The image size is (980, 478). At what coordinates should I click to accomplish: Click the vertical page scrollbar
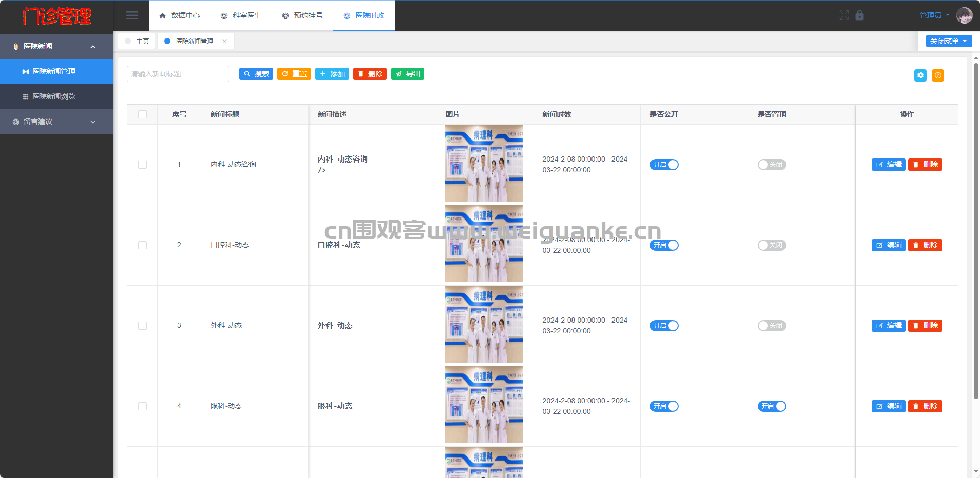click(976, 231)
